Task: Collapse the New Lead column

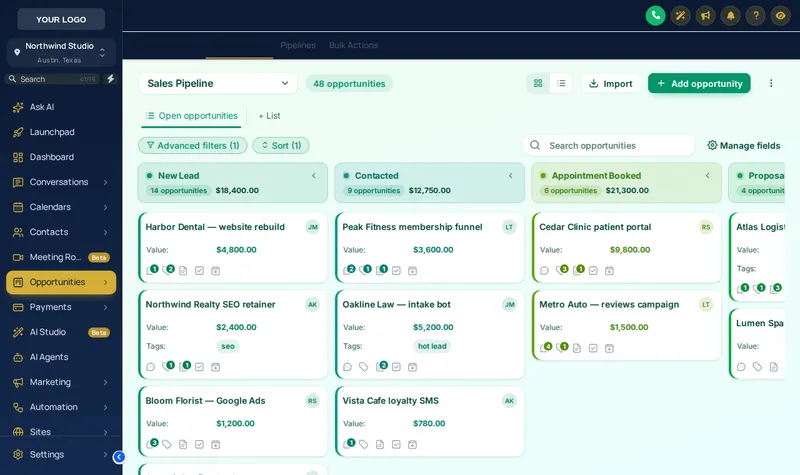Action: [314, 176]
